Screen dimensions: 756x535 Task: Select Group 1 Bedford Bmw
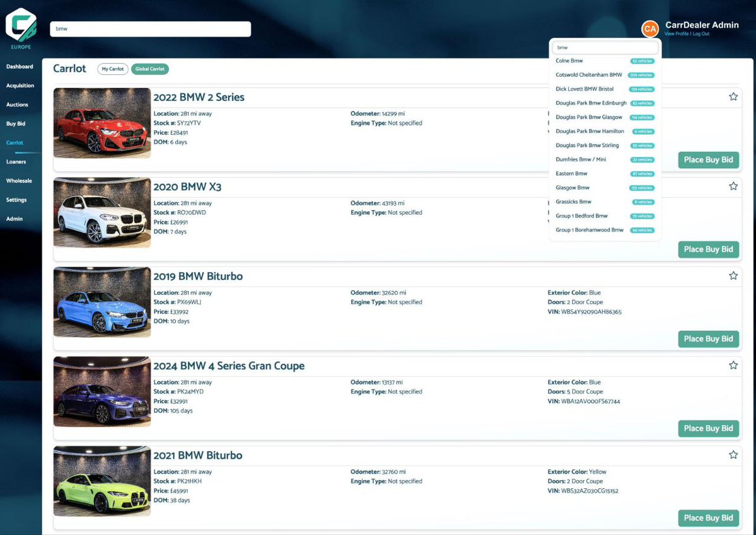[605, 216]
